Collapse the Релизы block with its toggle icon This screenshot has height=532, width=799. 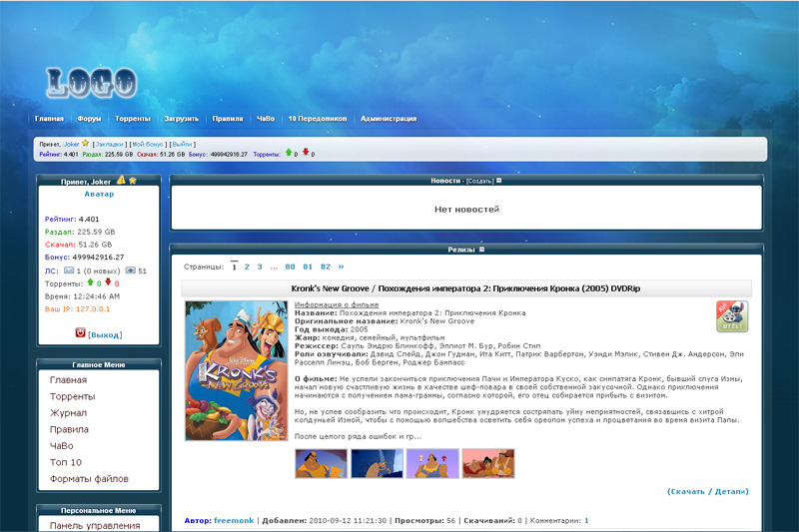[481, 250]
